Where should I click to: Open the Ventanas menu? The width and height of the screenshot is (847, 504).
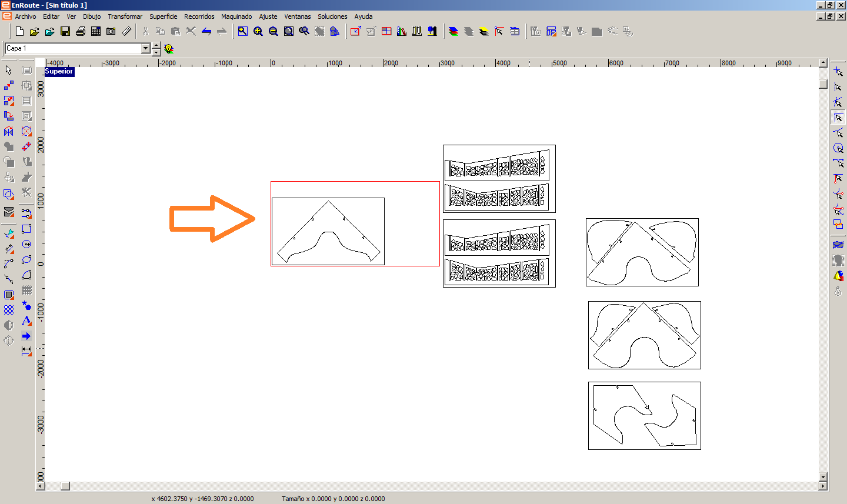[298, 16]
